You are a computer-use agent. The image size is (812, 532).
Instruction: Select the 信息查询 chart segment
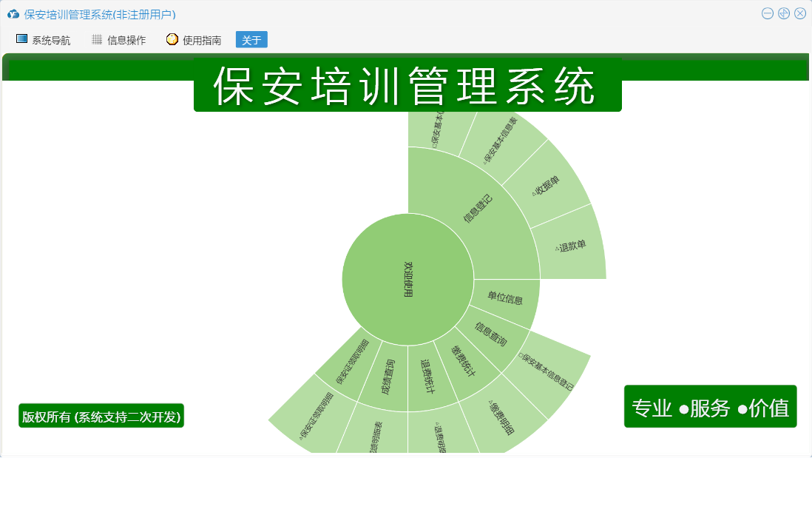point(491,334)
